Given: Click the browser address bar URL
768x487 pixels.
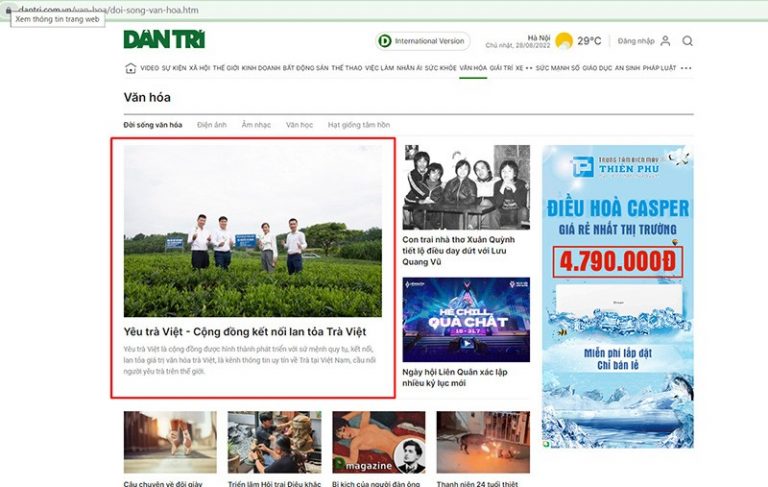Looking at the screenshot, I should 108,10.
